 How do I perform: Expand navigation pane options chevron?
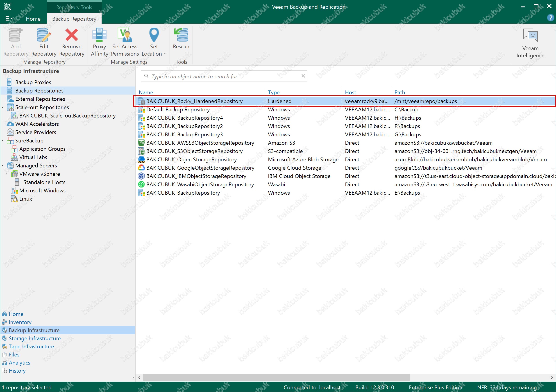[x=133, y=378]
